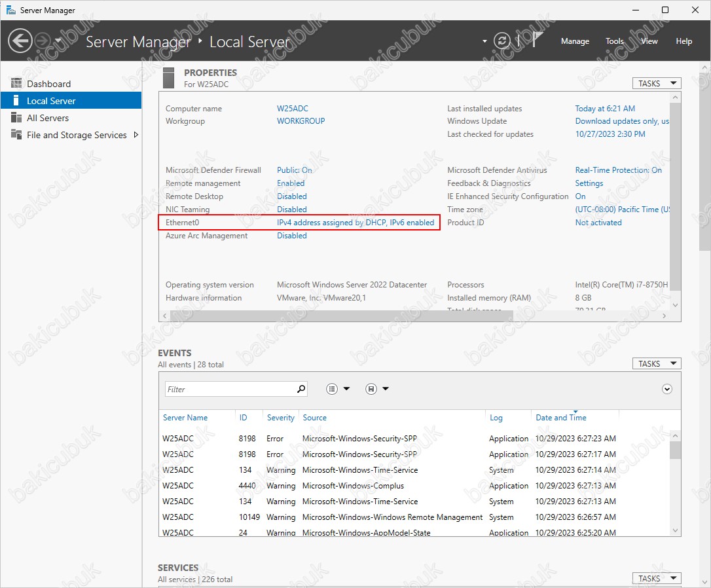Click the All Servers icon
Image resolution: width=711 pixels, height=588 pixels.
[x=16, y=117]
